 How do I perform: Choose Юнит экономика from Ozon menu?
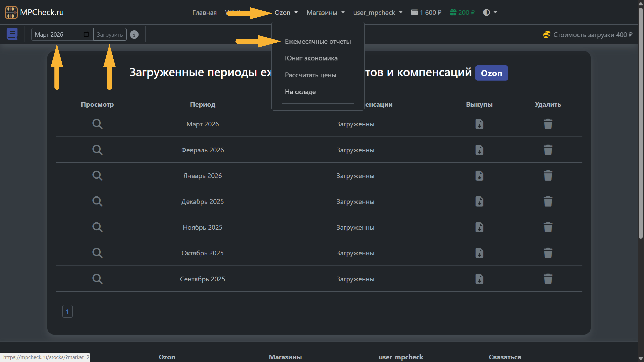(311, 58)
